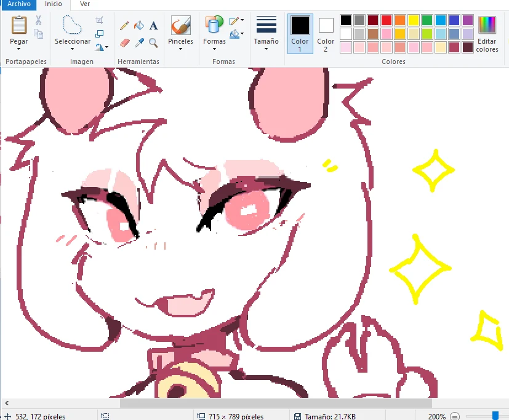
Task: Click the zoom slider handle
Action: (495, 416)
